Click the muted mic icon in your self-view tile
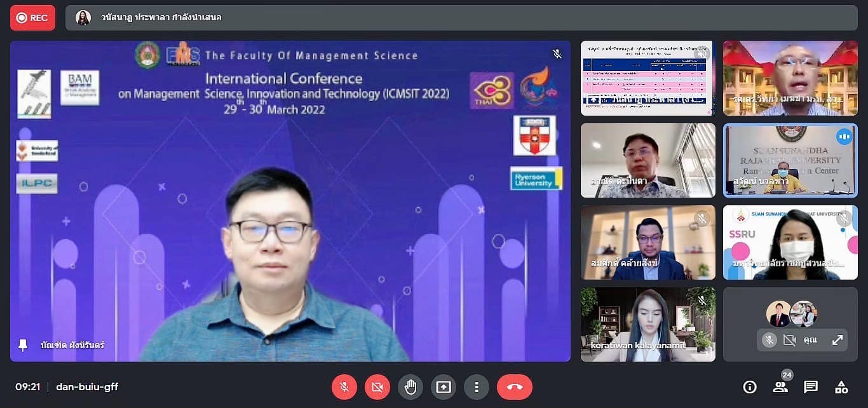868x408 pixels. (x=770, y=340)
